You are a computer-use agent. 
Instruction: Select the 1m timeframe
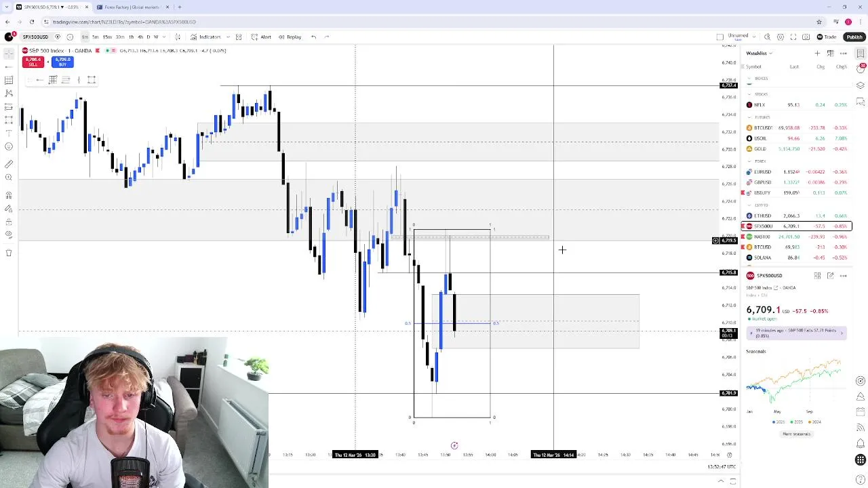pos(85,37)
